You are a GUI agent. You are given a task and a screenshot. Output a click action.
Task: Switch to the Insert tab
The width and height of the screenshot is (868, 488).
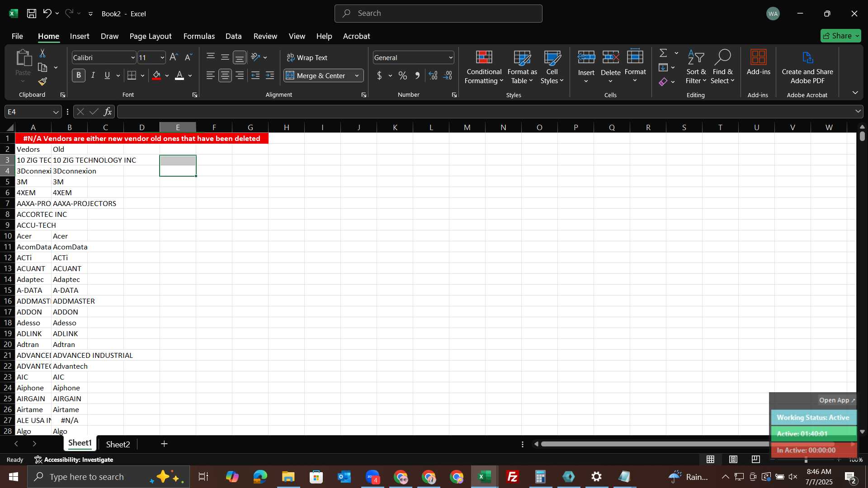[x=80, y=36]
